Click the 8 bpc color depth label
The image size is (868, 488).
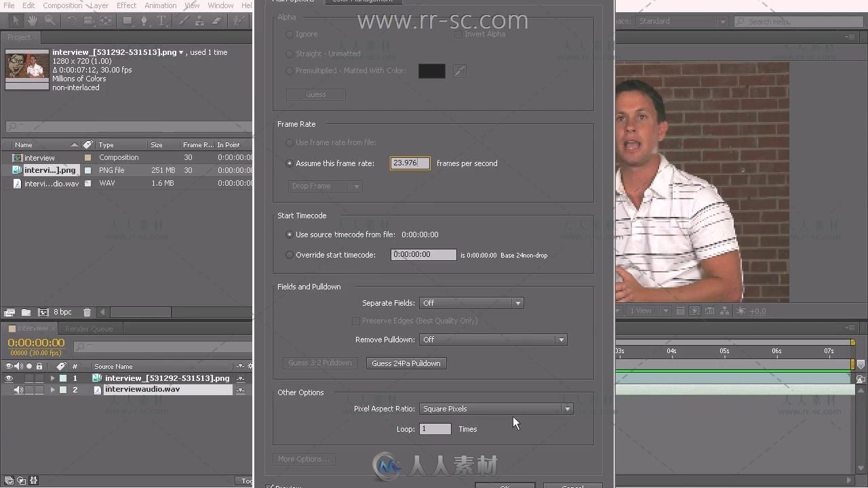tap(62, 312)
